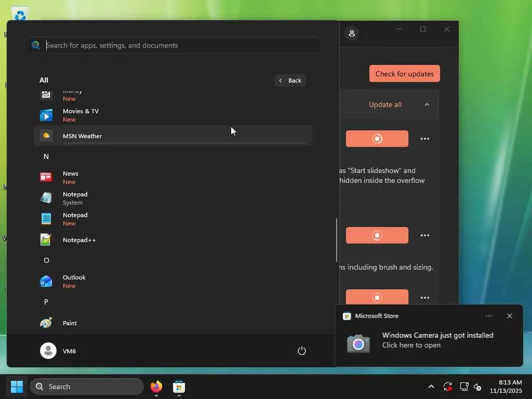Click the VM6 username label
Image resolution: width=532 pixels, height=399 pixels.
tap(69, 351)
